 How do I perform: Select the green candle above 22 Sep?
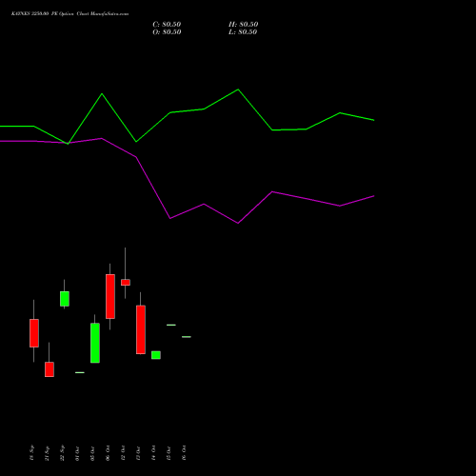(x=65, y=299)
